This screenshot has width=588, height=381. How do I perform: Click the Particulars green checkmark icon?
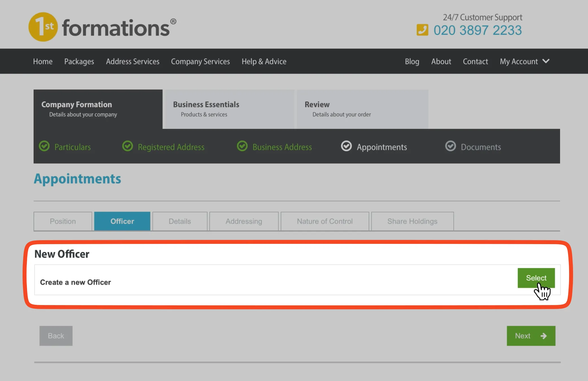[44, 146]
